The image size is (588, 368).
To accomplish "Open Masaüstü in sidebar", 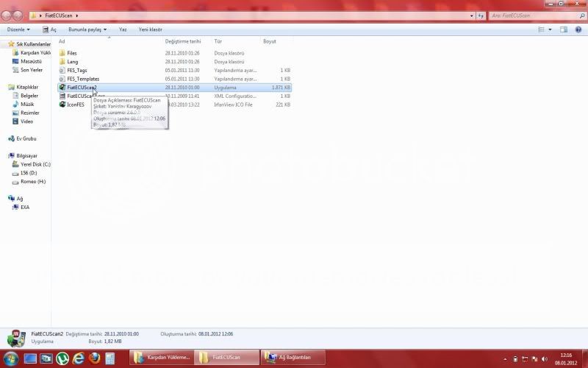I will (x=27, y=61).
